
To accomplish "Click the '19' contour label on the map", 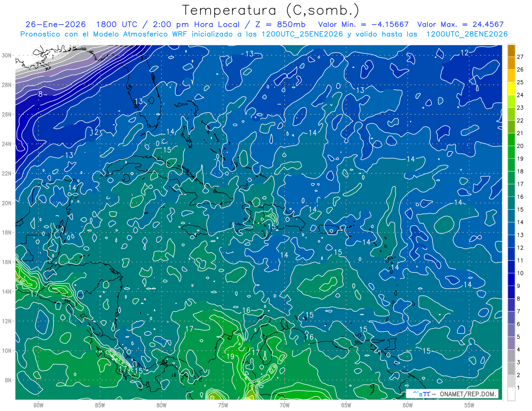I will (x=230, y=356).
